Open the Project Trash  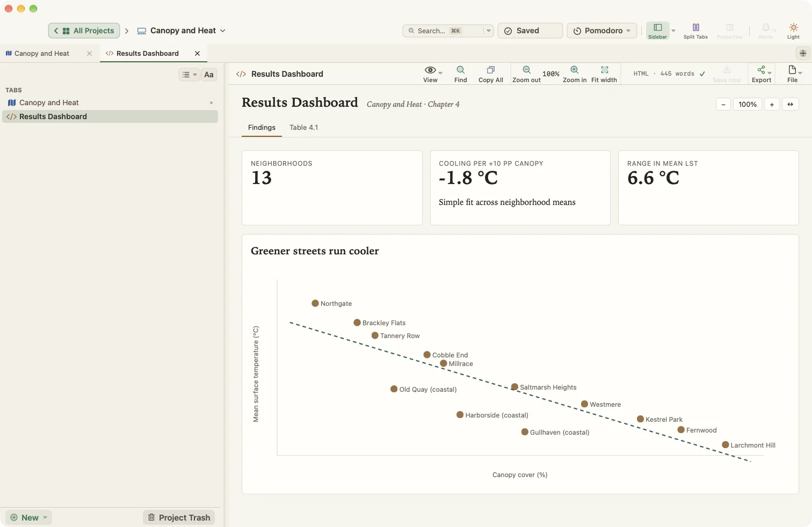(x=179, y=517)
